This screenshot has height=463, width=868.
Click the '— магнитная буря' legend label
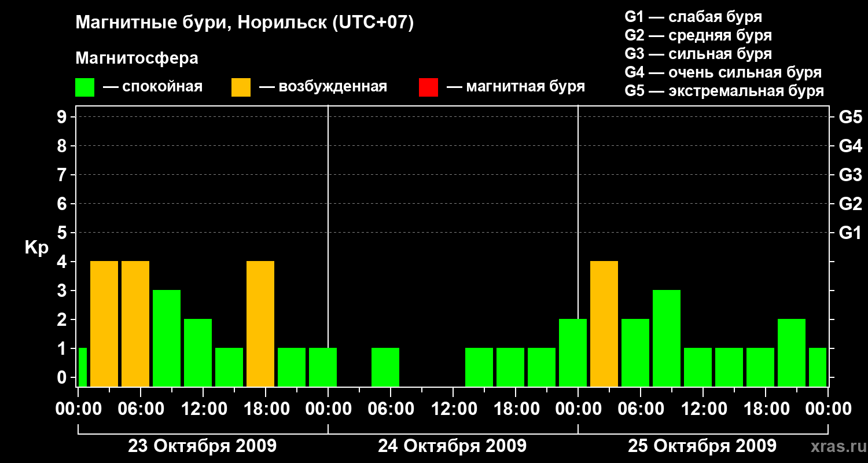click(516, 87)
